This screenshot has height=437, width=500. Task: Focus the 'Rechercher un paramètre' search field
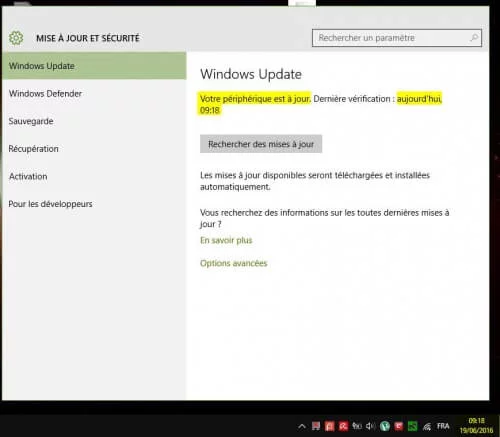(x=397, y=38)
